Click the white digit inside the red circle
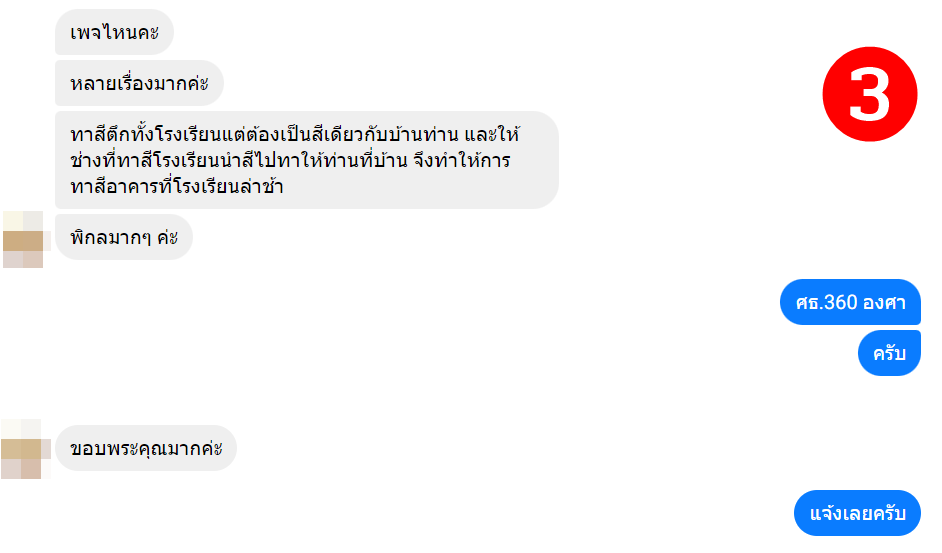 (870, 94)
